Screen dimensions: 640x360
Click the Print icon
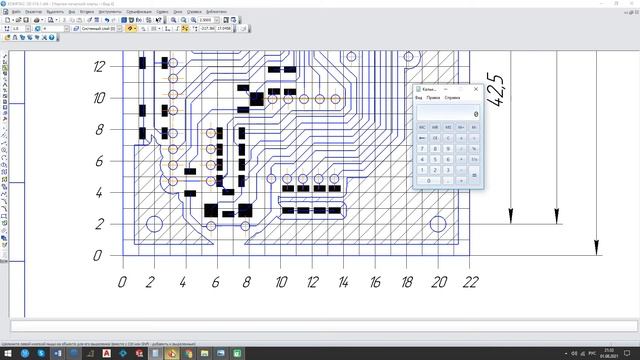point(37,20)
